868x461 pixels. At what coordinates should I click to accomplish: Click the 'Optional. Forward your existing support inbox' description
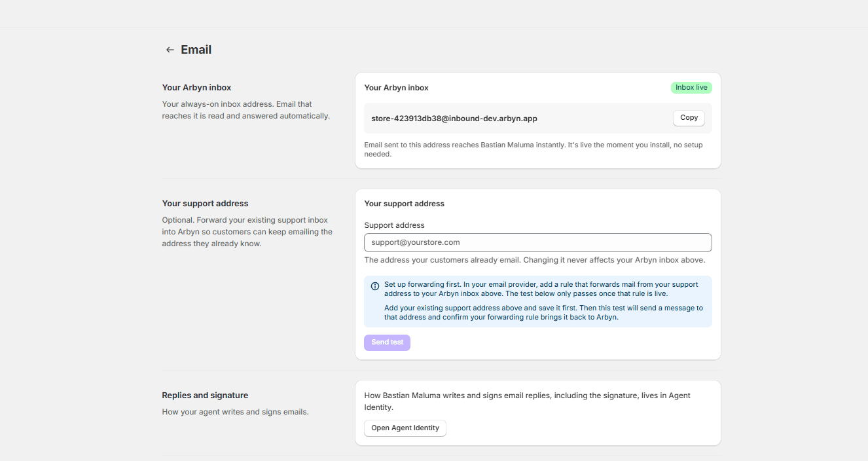(247, 232)
